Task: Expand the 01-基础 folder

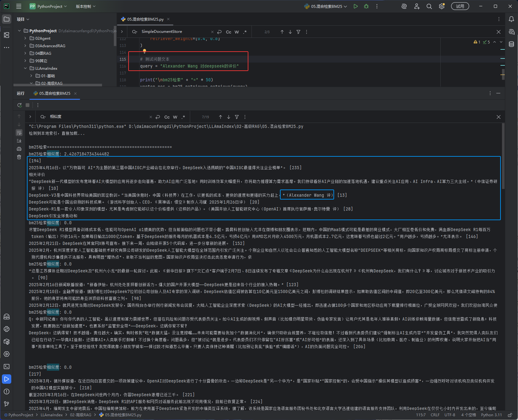Action: 31,76
